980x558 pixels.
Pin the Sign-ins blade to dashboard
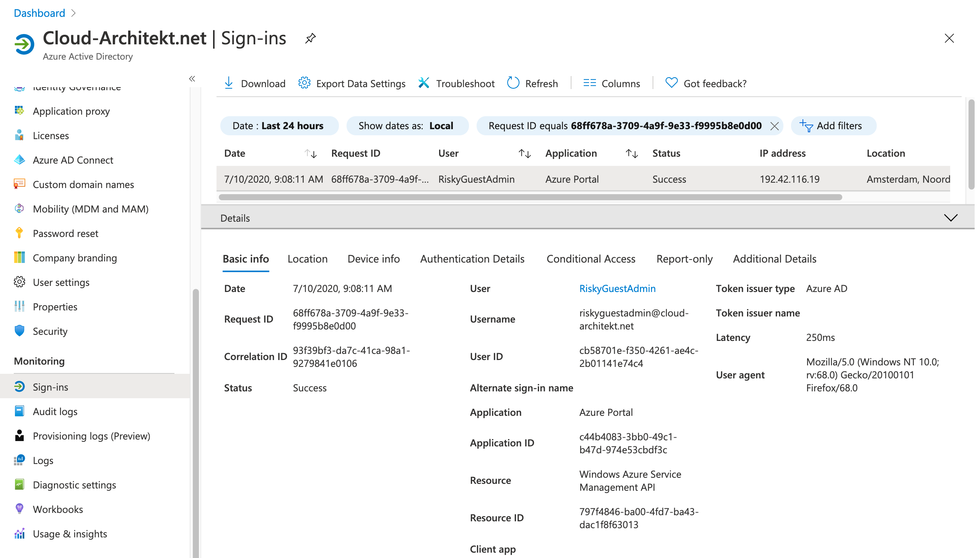310,38
